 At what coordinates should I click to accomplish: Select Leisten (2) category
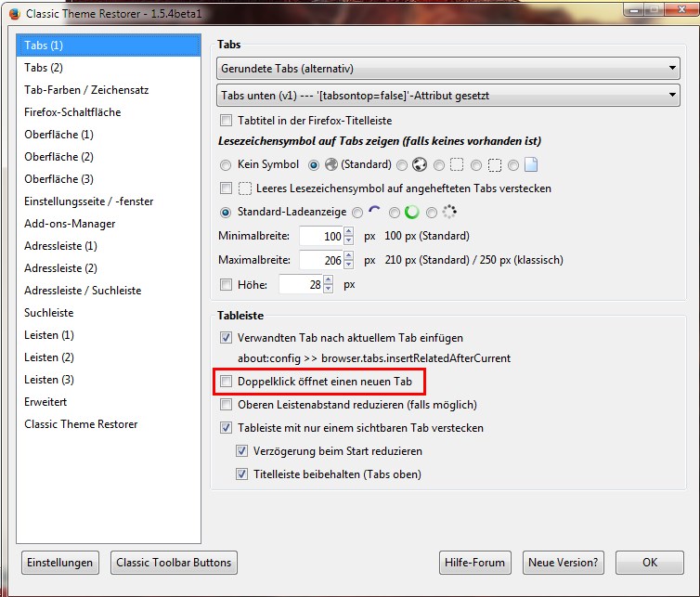(109, 357)
